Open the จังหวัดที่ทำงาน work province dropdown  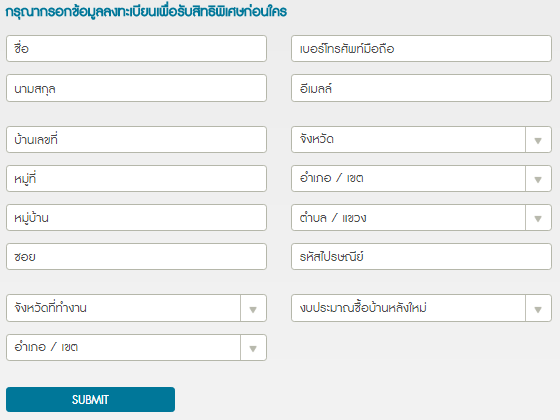(x=136, y=308)
